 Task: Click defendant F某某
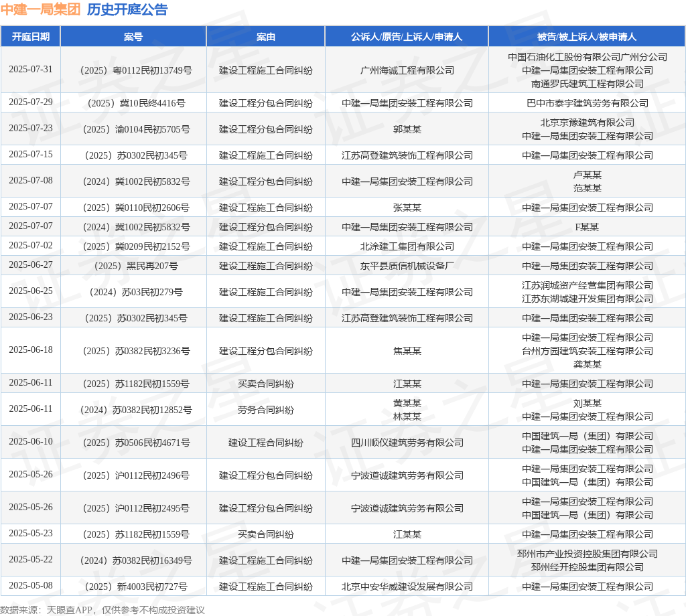point(587,228)
